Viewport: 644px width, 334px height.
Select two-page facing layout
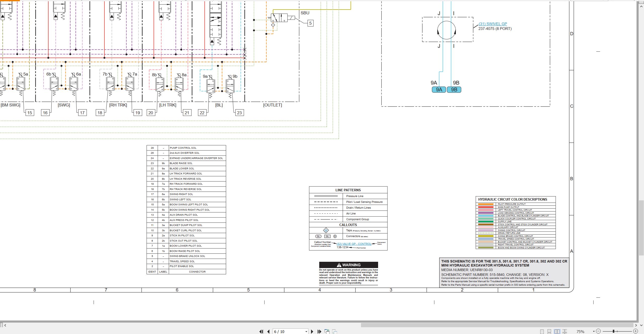point(557,331)
